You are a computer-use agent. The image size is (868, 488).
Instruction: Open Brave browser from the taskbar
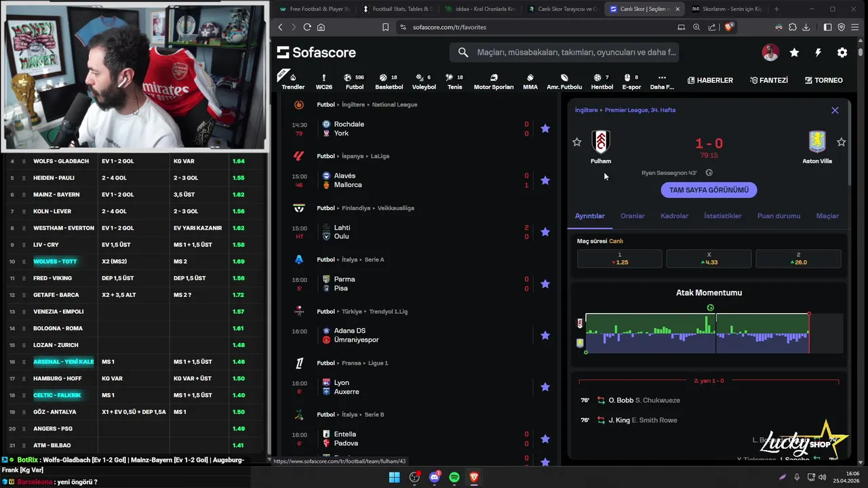pos(474,477)
